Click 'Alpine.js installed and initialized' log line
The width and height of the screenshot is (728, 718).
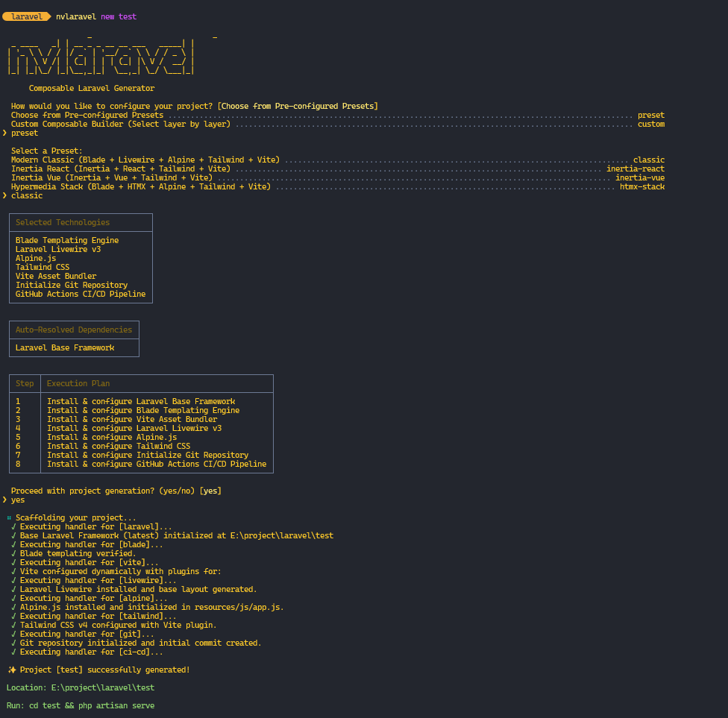tap(148, 607)
